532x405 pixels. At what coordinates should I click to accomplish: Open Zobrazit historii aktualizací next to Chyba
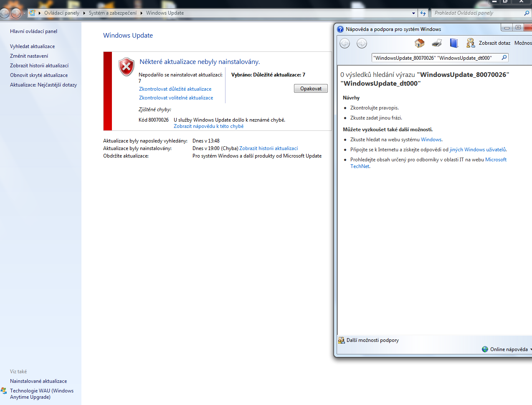pos(269,148)
